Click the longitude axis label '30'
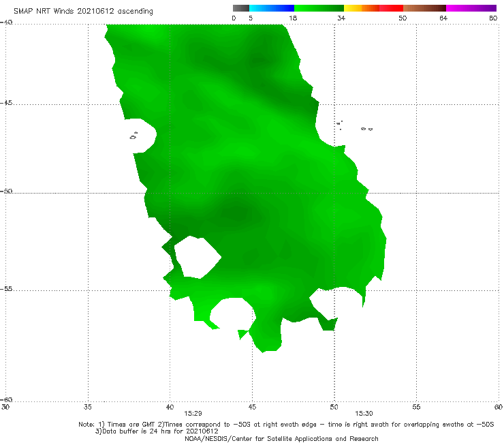This screenshot has width=504, height=443. pos(5,407)
